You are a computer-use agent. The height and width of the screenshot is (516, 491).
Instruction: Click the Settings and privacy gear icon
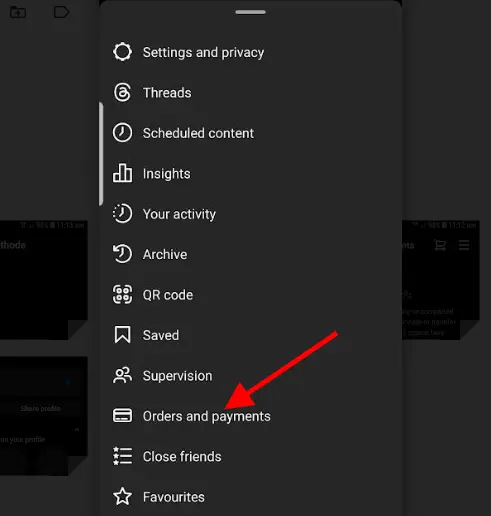click(x=122, y=52)
